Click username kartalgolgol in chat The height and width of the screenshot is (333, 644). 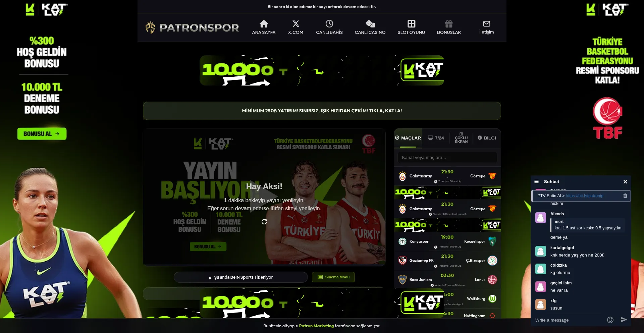click(562, 248)
